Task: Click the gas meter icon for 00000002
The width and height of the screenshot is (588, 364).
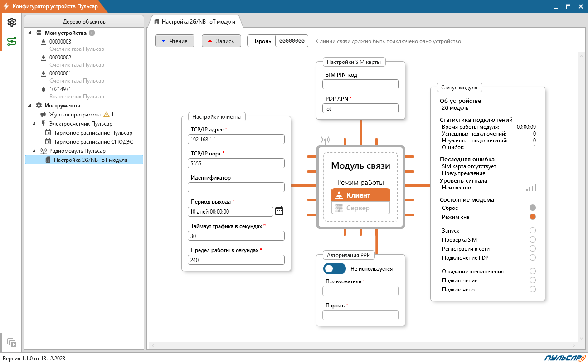Action: click(x=44, y=58)
